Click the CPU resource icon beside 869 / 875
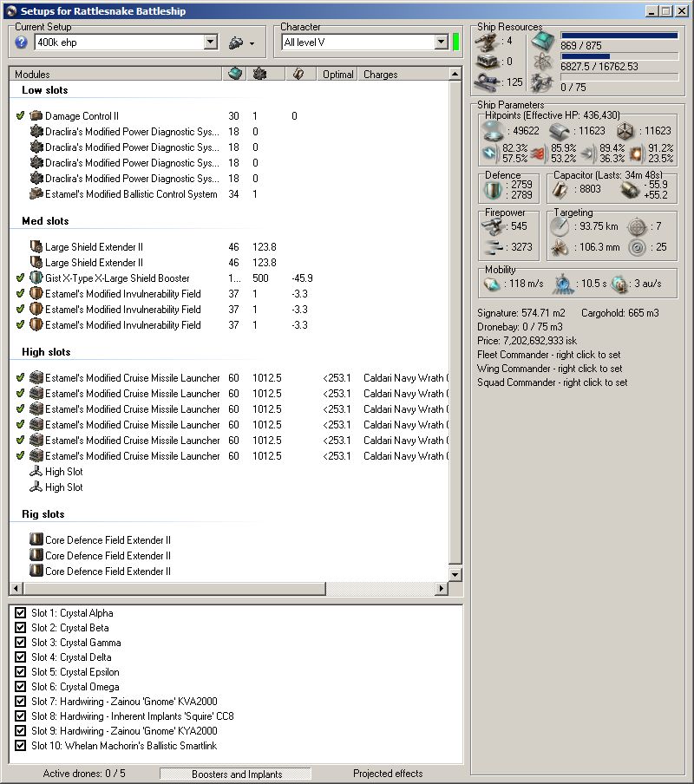The height and width of the screenshot is (784, 694). tap(542, 42)
